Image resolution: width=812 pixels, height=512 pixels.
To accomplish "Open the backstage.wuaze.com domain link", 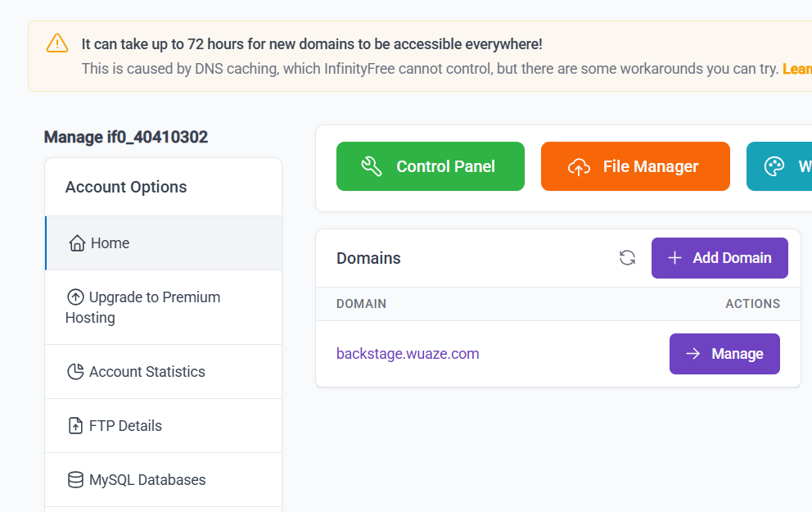I will click(408, 354).
